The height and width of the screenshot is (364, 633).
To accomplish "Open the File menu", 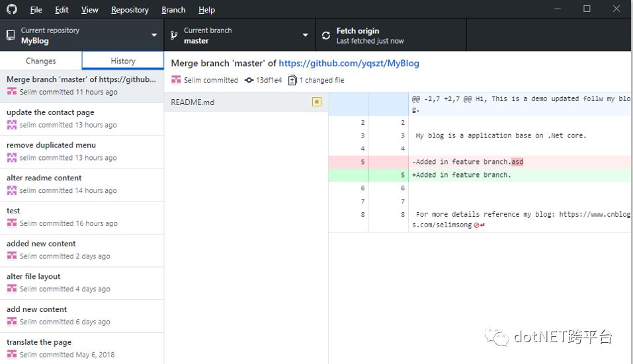I will [36, 10].
